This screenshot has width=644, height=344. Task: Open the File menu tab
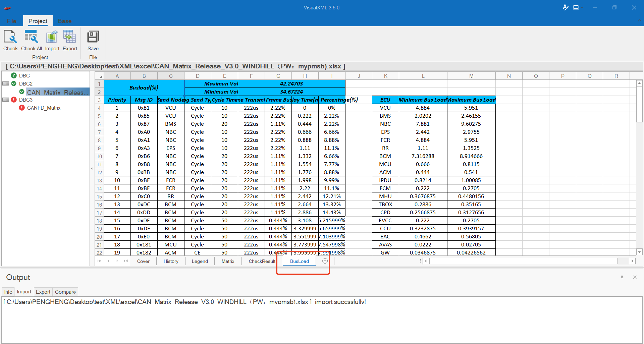(11, 21)
